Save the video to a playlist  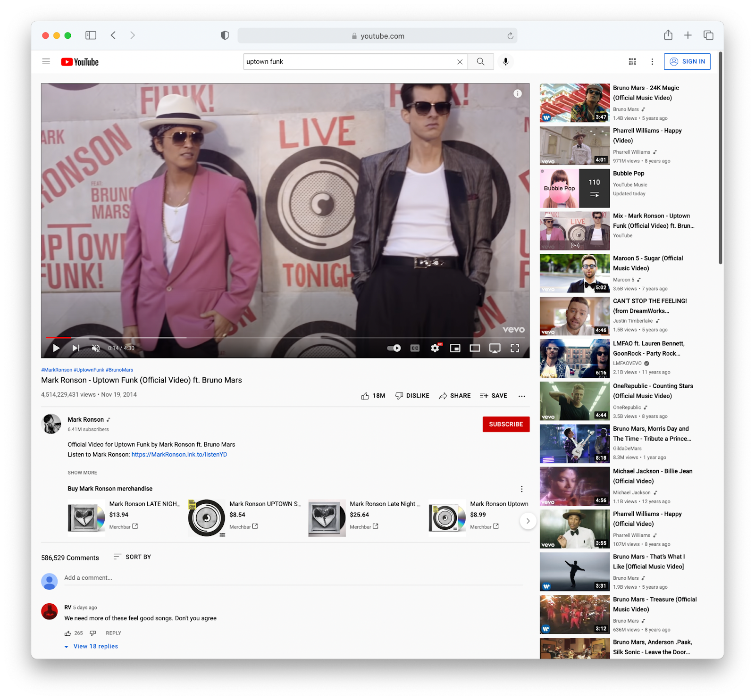click(x=494, y=396)
